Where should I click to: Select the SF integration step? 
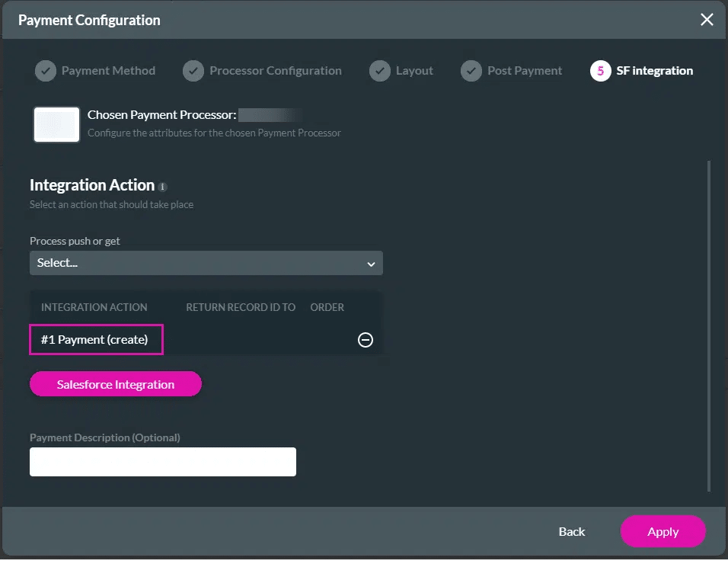(642, 70)
